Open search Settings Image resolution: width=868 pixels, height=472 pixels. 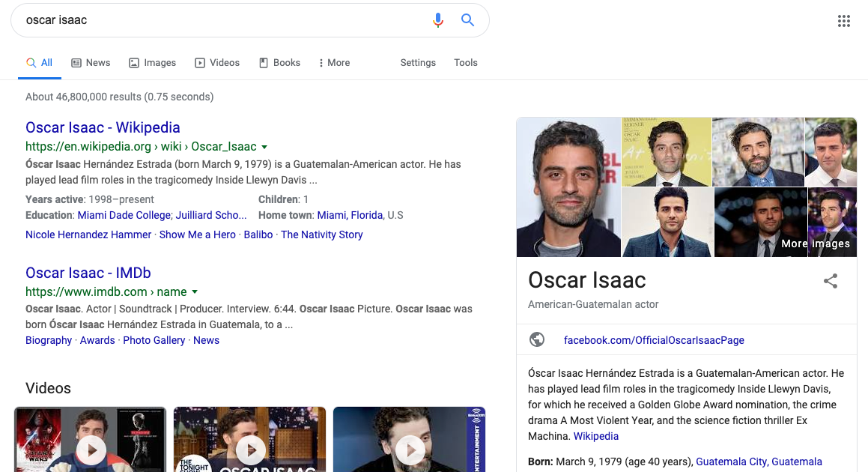[418, 63]
